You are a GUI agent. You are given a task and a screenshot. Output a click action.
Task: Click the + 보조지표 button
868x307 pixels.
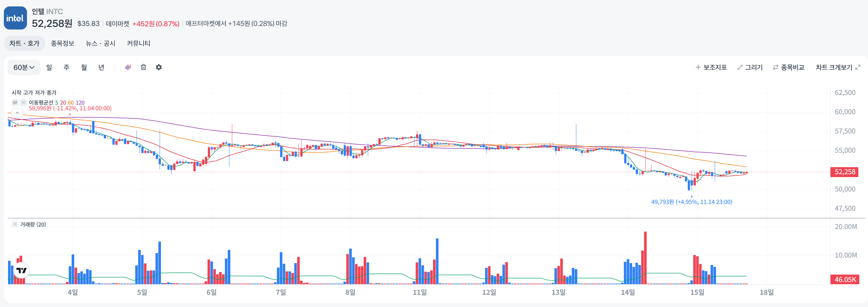point(711,67)
